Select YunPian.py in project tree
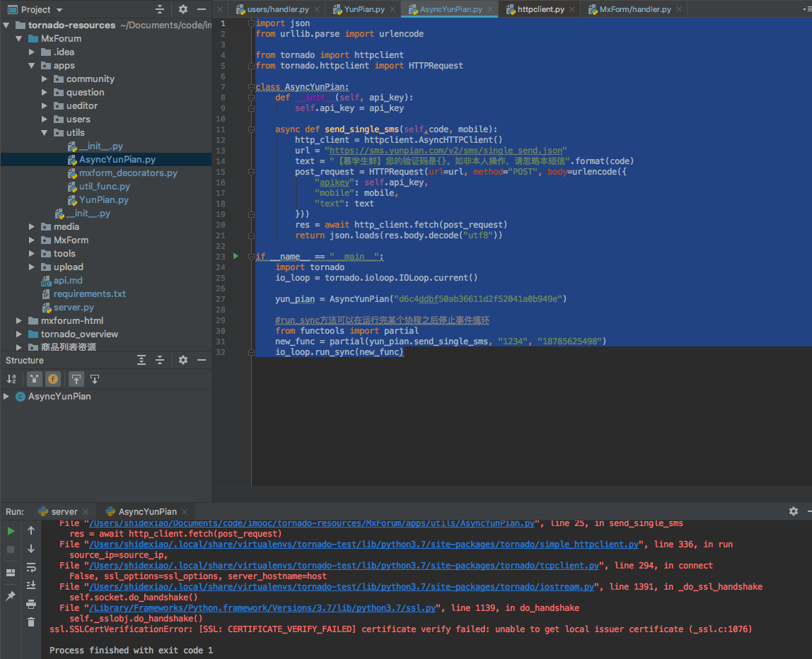 104,200
